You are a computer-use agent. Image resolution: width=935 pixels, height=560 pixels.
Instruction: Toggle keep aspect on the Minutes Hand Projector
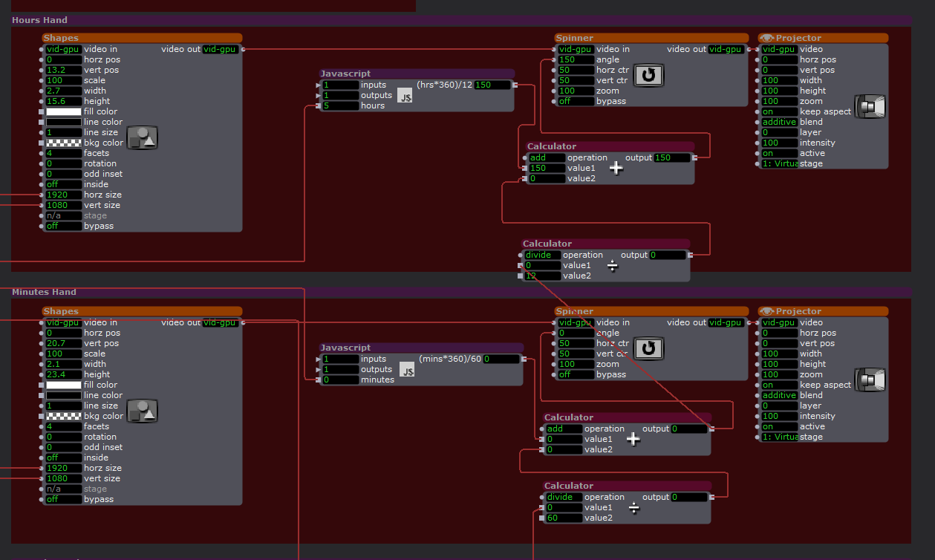pyautogui.click(x=779, y=385)
